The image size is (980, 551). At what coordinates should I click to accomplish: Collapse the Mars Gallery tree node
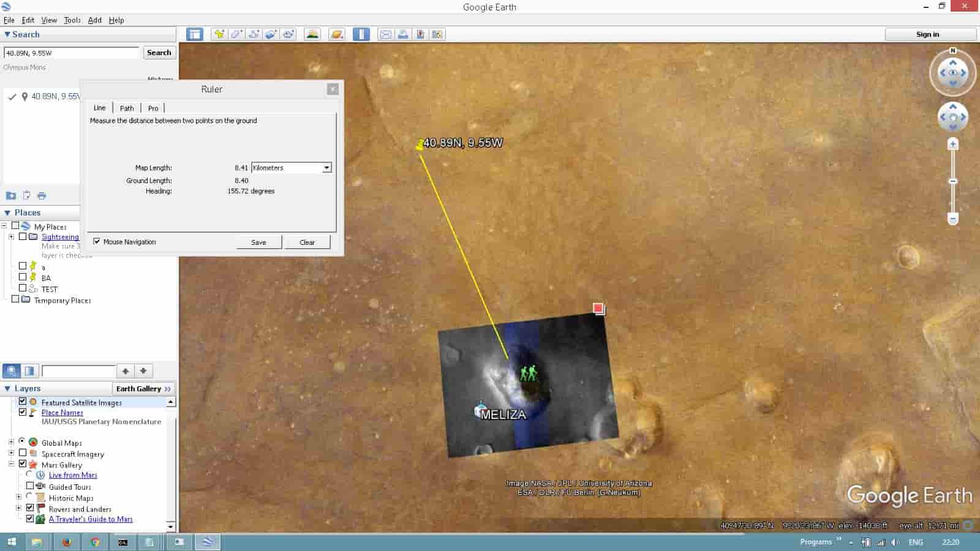pyautogui.click(x=11, y=464)
